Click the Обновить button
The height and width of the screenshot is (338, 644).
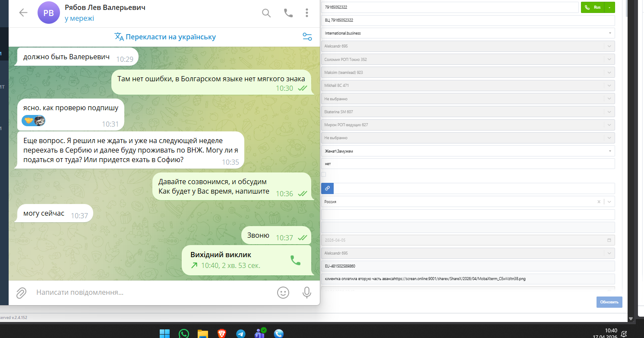point(609,302)
